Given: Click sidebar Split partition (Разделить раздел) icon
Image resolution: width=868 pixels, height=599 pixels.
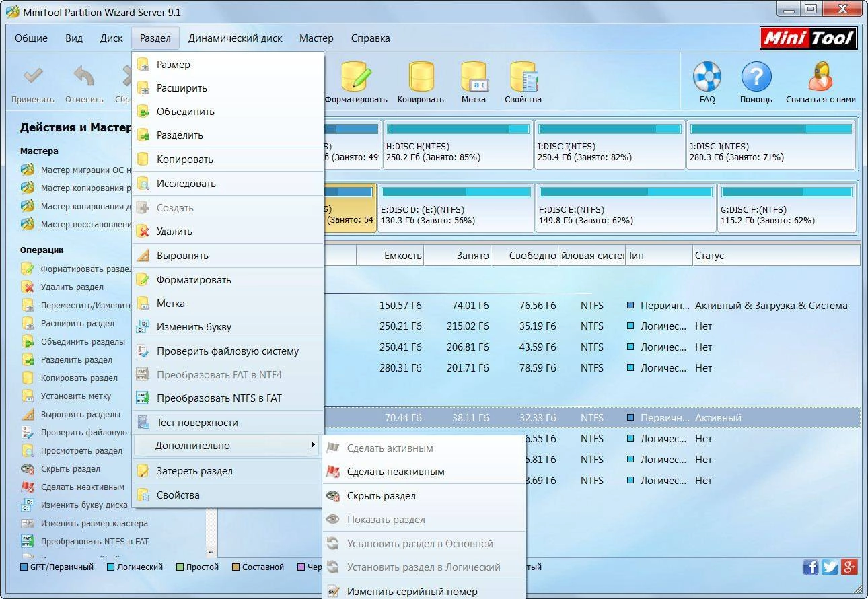Looking at the screenshot, I should click(28, 359).
